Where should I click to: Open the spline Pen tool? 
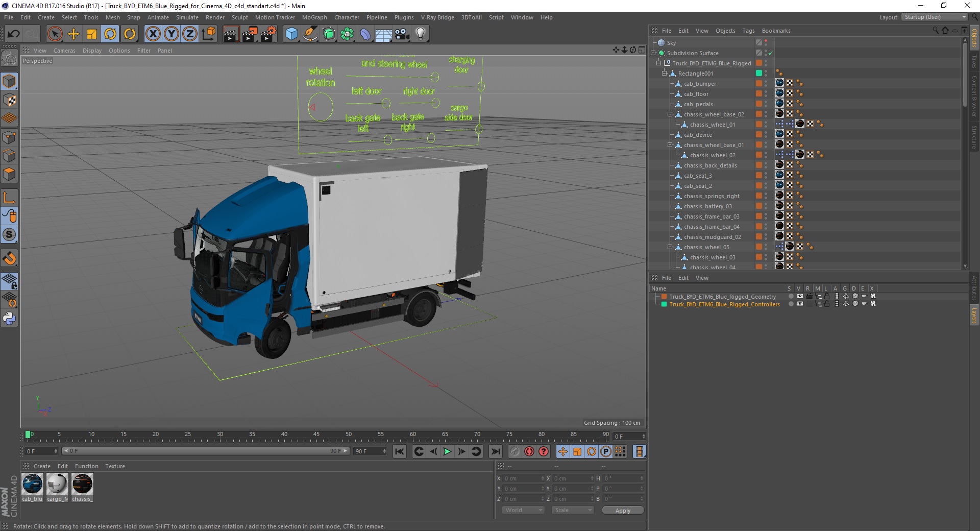pos(310,34)
